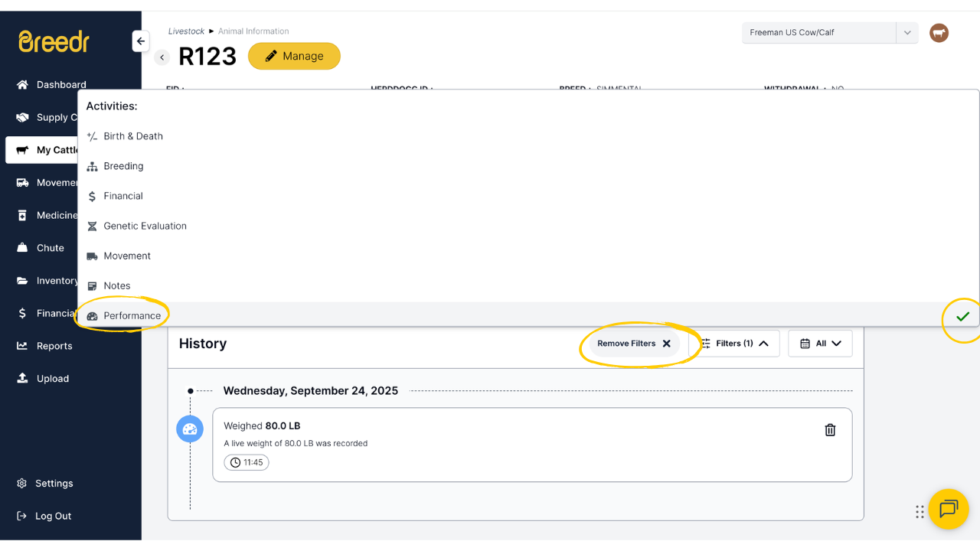This screenshot has height=551, width=980.
Task: Choose Genetic Evaluation in Activities list
Action: click(x=145, y=226)
